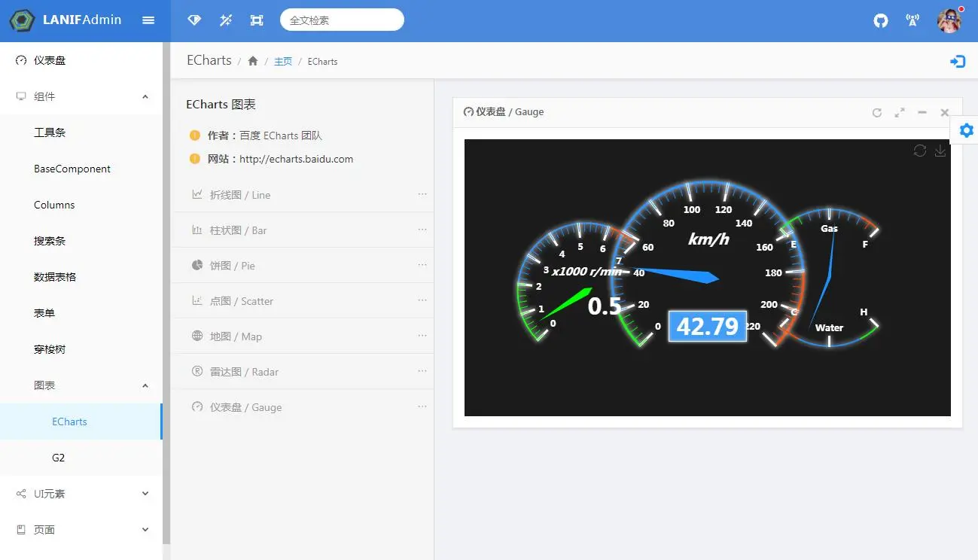Toggle the sidebar hamburger menu

coord(148,20)
